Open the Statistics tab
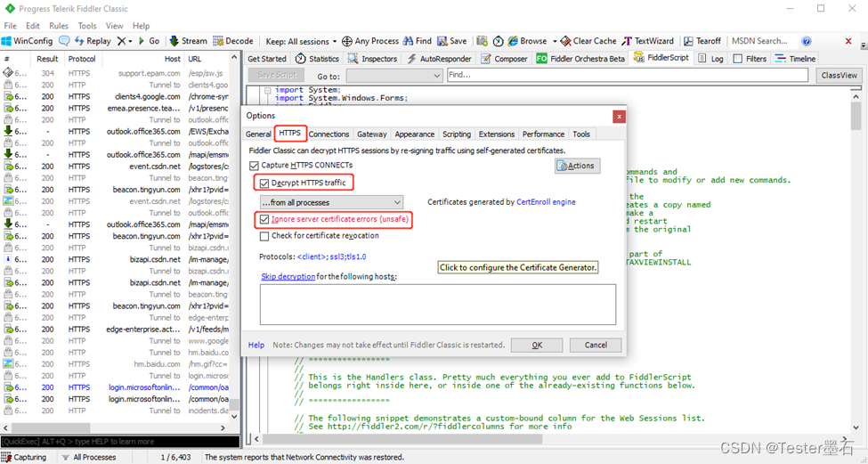The width and height of the screenshot is (868, 464). [x=318, y=58]
